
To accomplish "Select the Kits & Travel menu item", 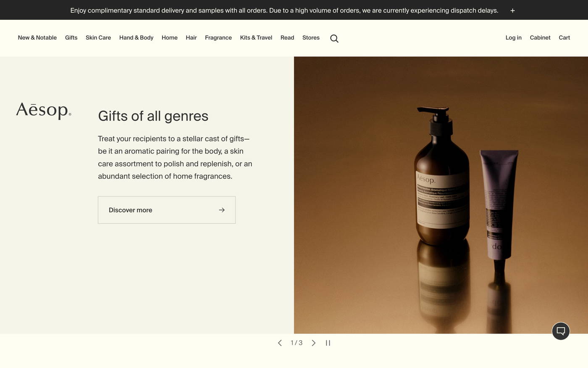I will pyautogui.click(x=255, y=38).
